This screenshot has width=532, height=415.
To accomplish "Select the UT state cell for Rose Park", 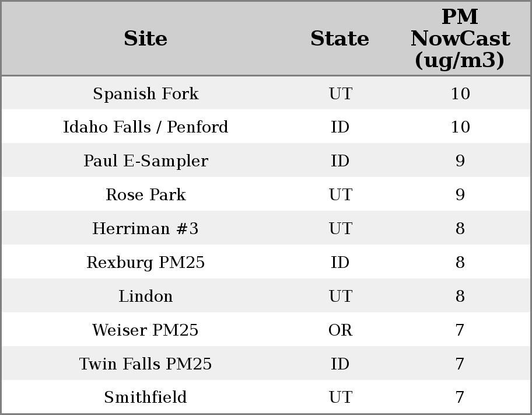I will click(x=340, y=195).
